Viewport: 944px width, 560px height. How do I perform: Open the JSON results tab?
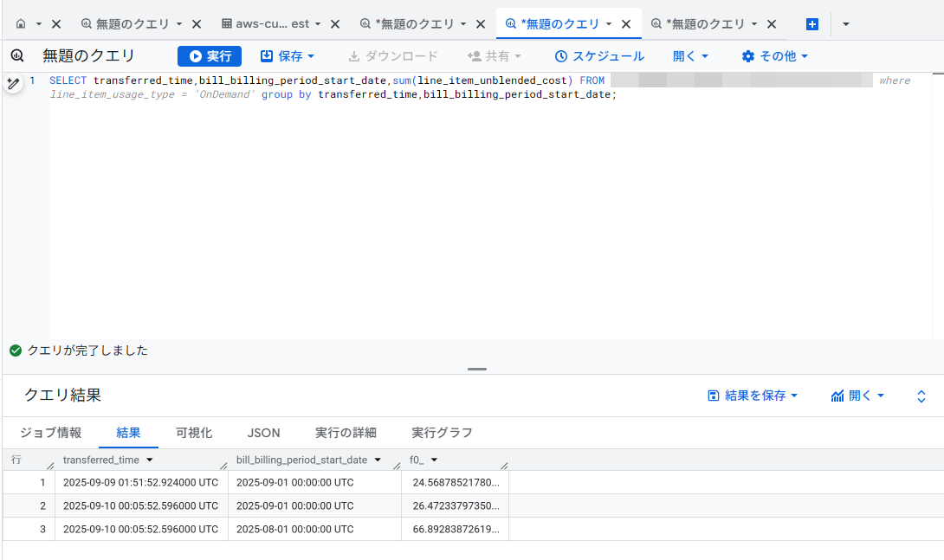(x=263, y=433)
